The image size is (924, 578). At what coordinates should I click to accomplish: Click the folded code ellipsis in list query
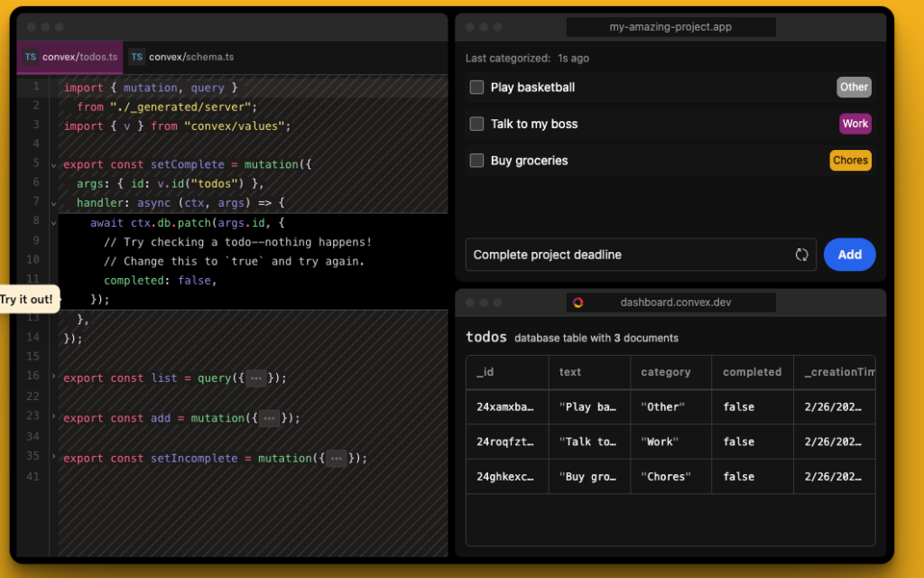(x=257, y=378)
